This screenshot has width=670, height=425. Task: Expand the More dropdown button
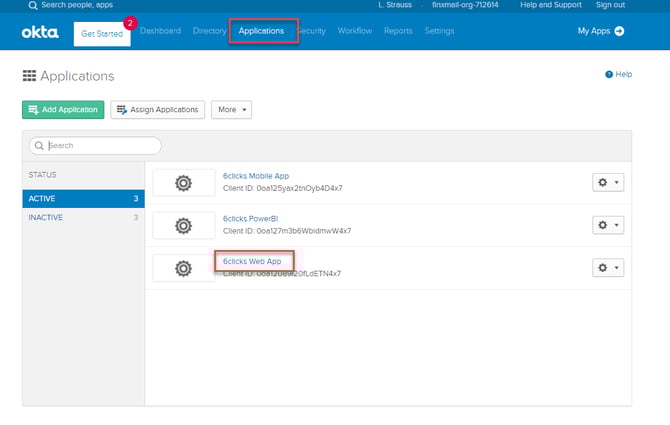click(231, 109)
